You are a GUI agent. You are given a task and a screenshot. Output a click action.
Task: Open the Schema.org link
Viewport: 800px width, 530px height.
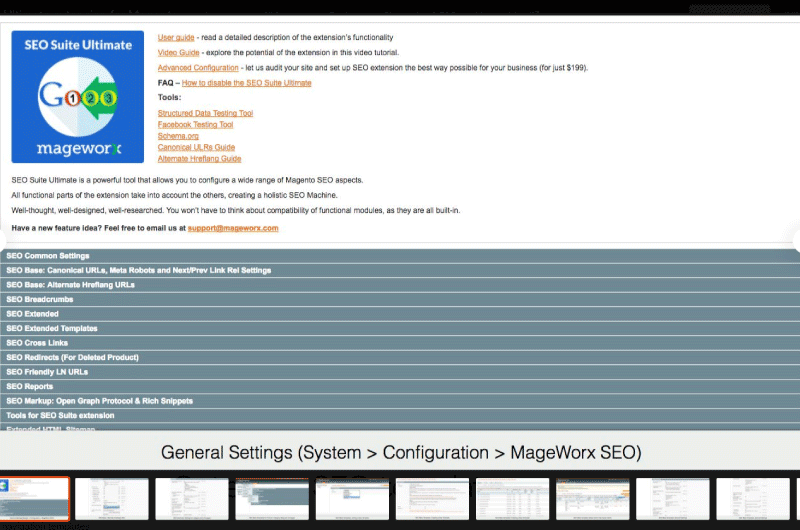178,136
